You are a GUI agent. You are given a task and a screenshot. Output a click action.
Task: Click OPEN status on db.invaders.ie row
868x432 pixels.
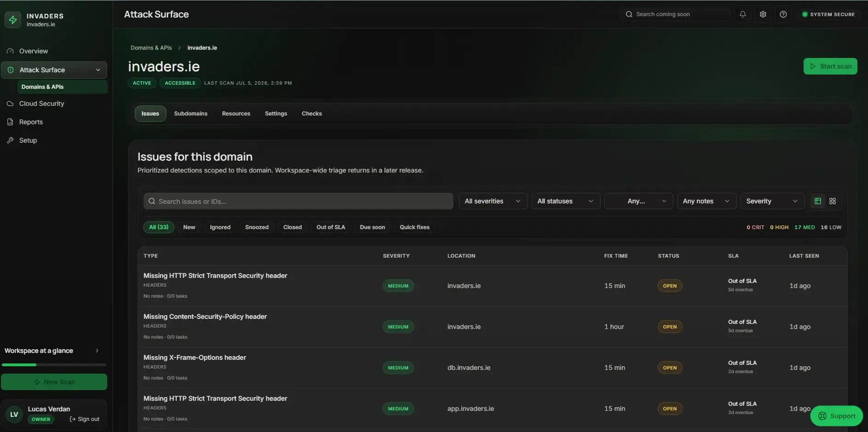coord(670,368)
